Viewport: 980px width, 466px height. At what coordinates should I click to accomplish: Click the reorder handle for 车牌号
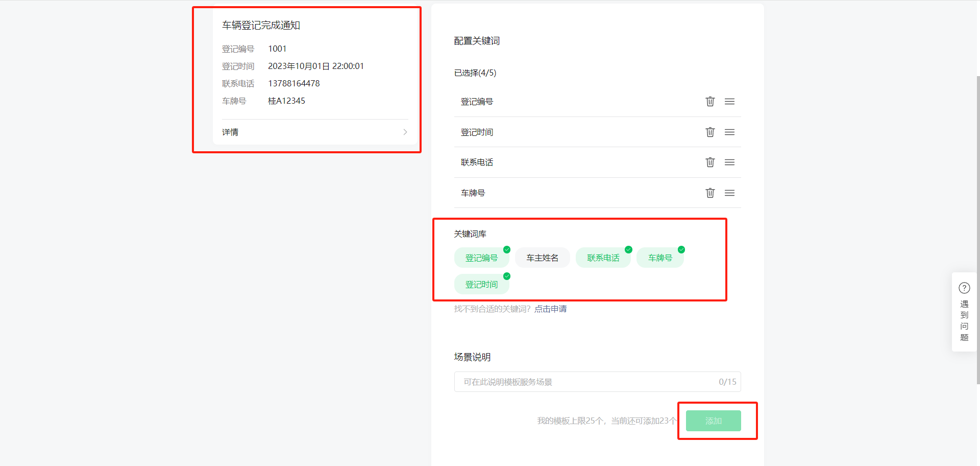(x=729, y=193)
